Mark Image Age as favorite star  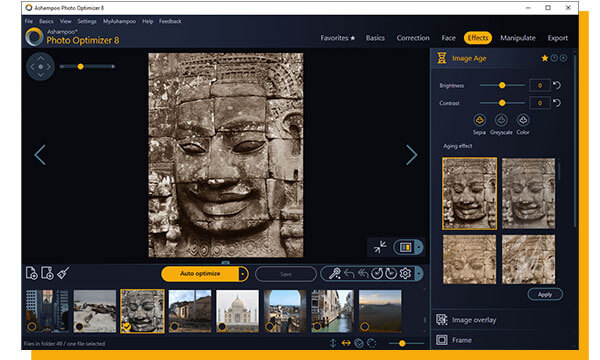[x=545, y=58]
